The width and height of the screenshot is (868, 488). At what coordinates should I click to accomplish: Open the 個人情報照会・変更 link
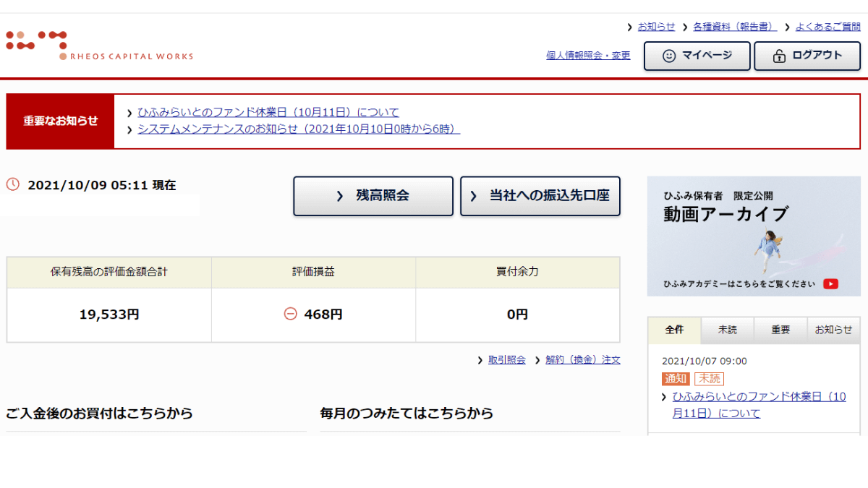[588, 56]
